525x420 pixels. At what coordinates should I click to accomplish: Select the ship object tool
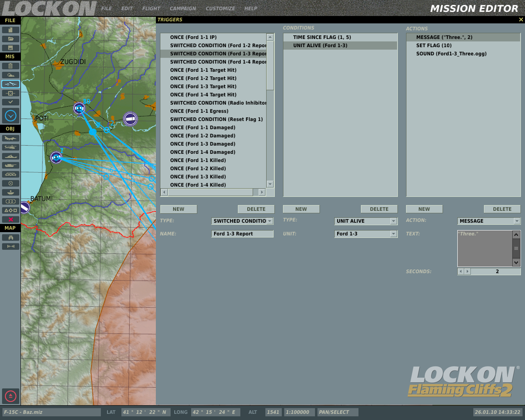[x=11, y=156]
